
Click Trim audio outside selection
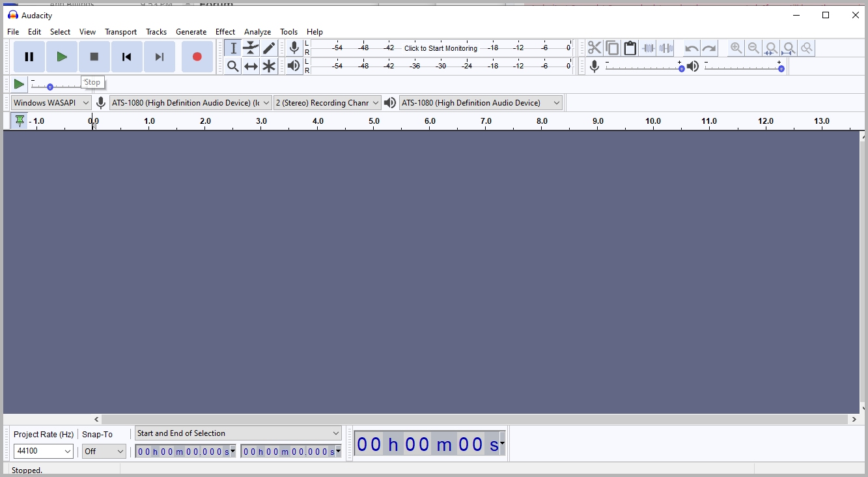click(x=648, y=48)
